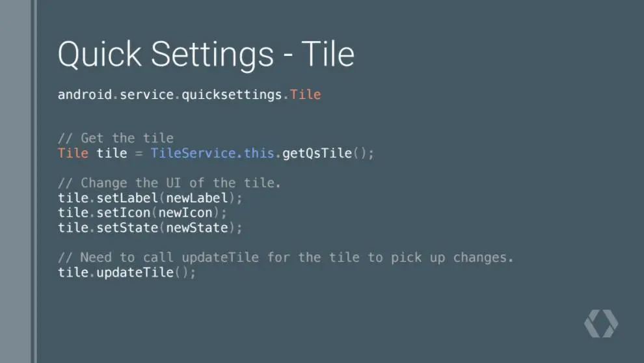This screenshot has width=644, height=363.
Task: Click the orange Tile class name in package path
Action: point(305,94)
